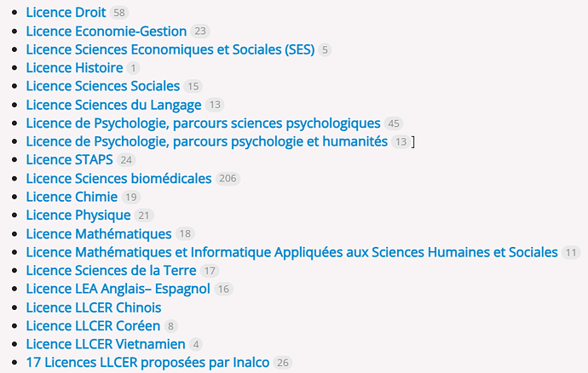Screen dimensions: 588x373
Task: Click the Licence Mathématiques link
Action: click(99, 234)
